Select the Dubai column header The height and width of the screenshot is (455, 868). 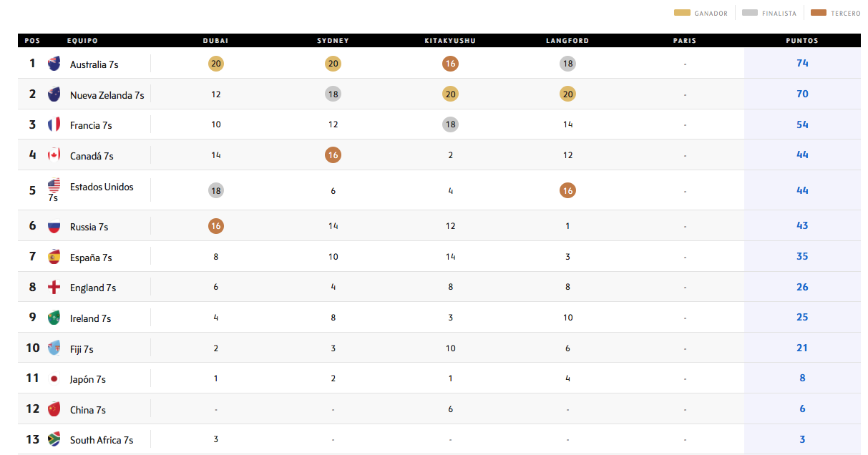coord(215,41)
